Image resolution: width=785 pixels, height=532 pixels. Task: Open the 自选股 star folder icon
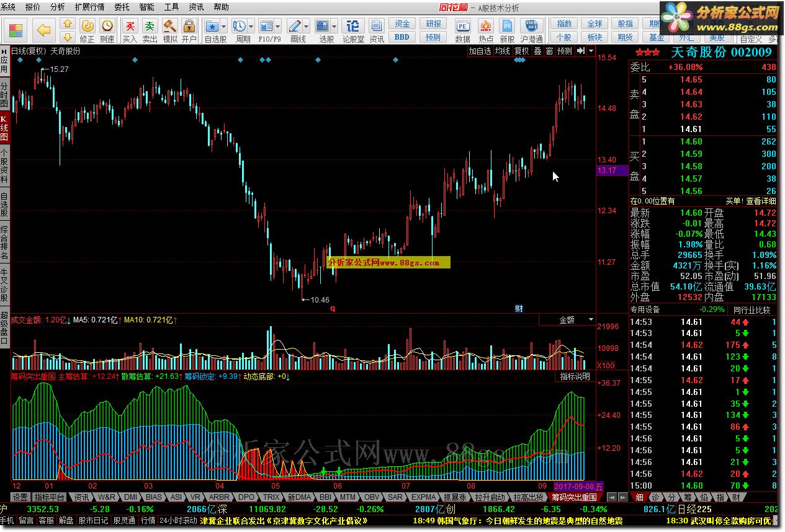(212, 27)
